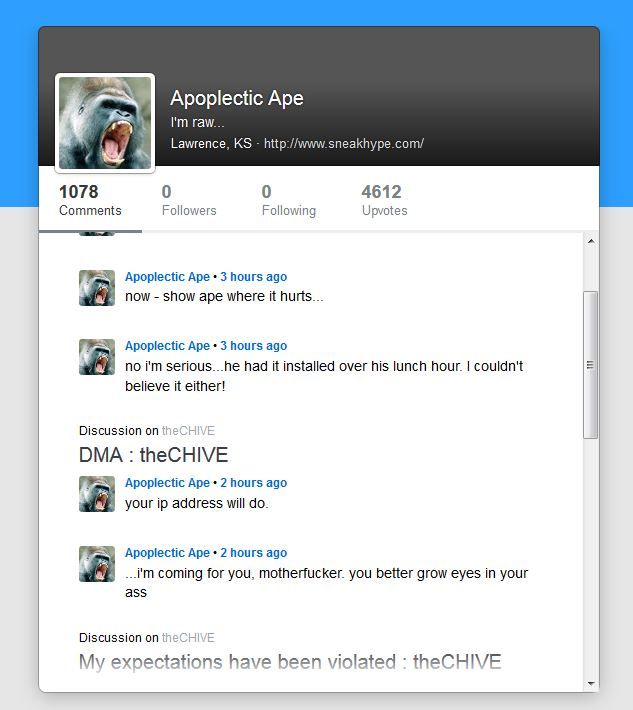Screen dimensions: 633x710
Task: Open '3 hours ago' timestamp on 'no i'm serious' comment
Action: [254, 345]
